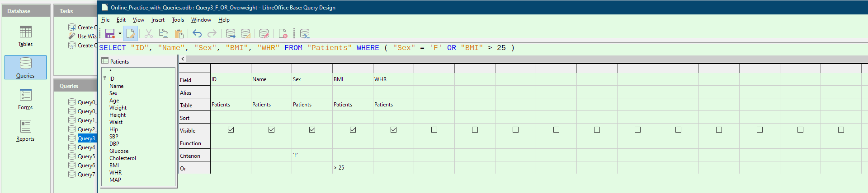
Task: Open the Save button dropdown arrow
Action: [120, 34]
